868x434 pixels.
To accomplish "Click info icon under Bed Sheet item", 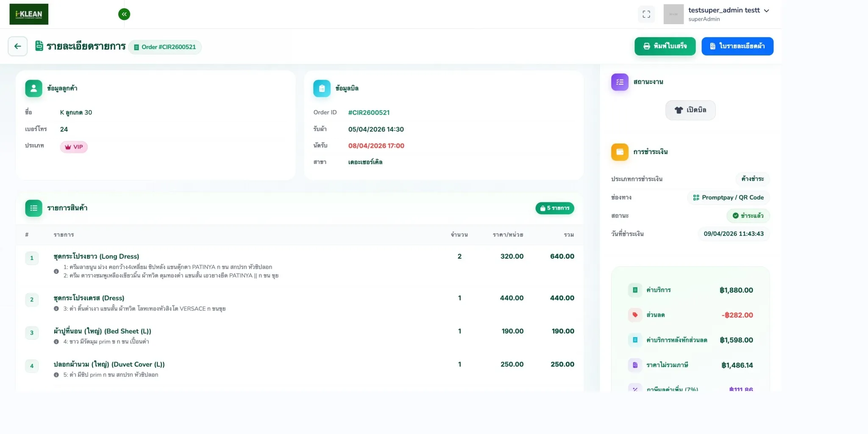I will click(x=56, y=342).
